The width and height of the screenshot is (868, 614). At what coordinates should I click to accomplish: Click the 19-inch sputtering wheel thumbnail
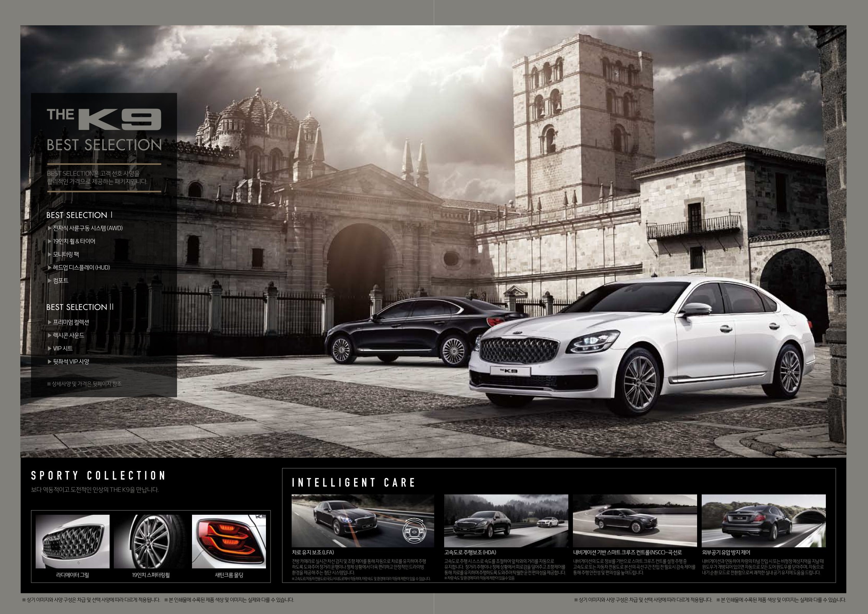(x=151, y=541)
